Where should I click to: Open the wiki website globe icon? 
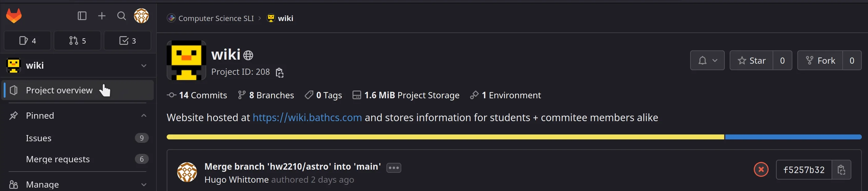tap(248, 55)
